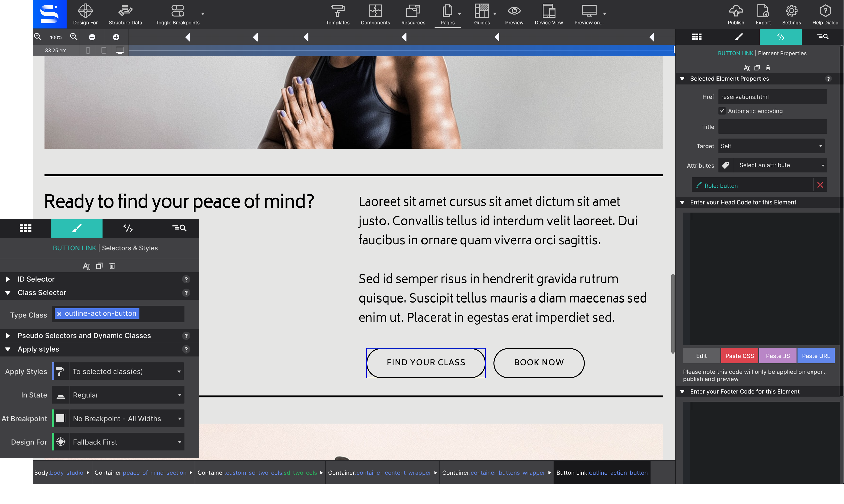Click the rename icon in Selectors & Styles panel
Screen dimensions: 844x504
coord(86,266)
